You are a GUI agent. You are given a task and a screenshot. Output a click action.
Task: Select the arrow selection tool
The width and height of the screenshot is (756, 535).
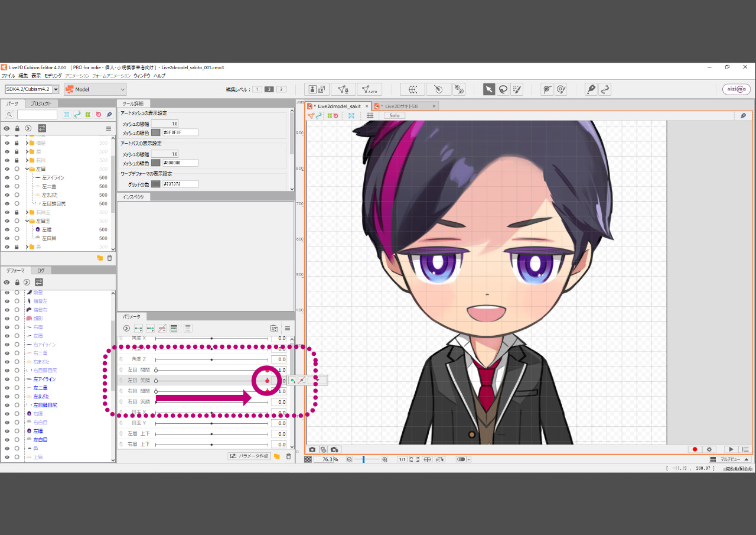point(489,89)
